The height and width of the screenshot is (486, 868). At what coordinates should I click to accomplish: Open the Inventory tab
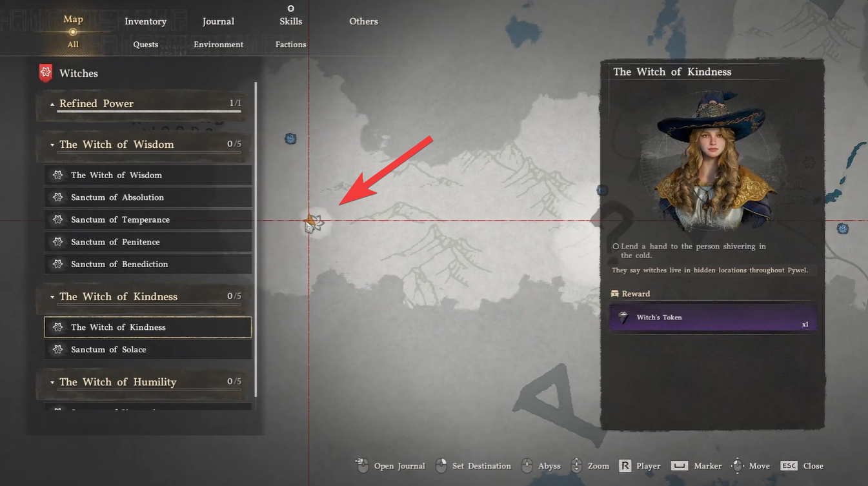145,21
